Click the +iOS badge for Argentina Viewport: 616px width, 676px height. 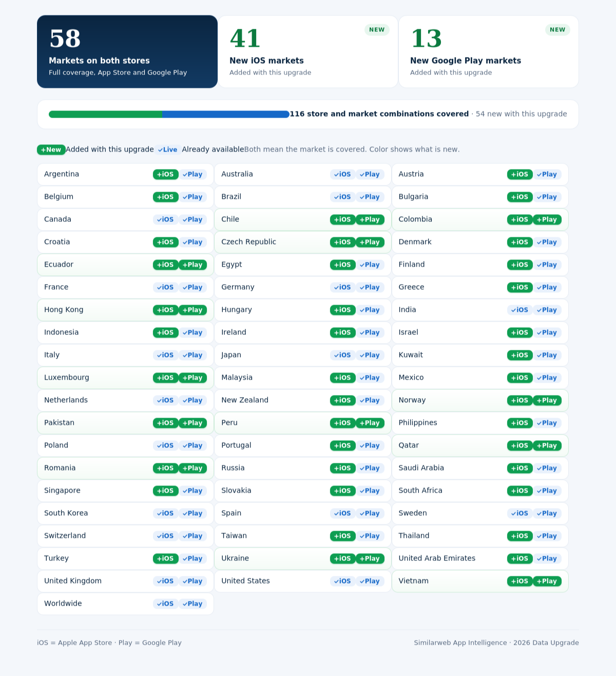(x=165, y=174)
